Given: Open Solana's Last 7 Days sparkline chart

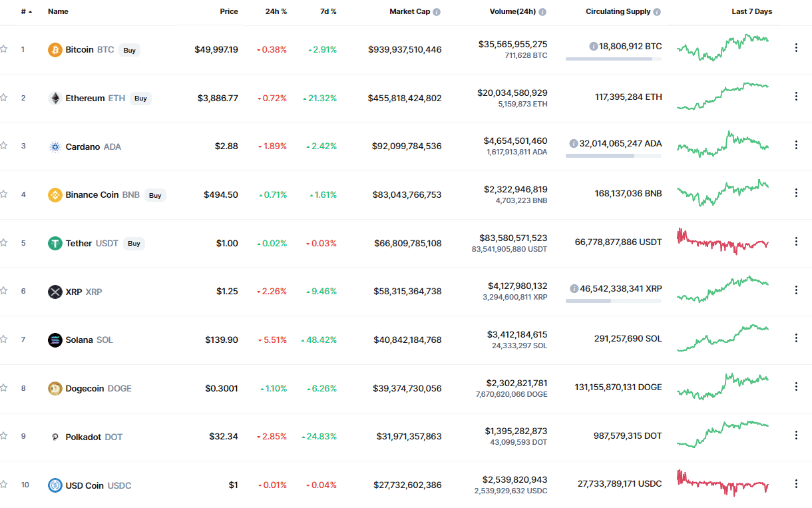Looking at the screenshot, I should (723, 338).
